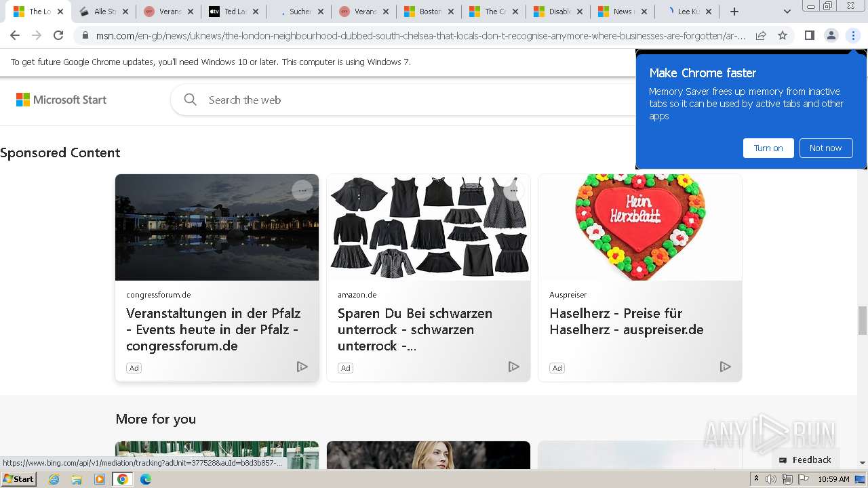Expand the tab search dropdown arrow
Viewport: 868px width, 488px height.
click(x=787, y=12)
